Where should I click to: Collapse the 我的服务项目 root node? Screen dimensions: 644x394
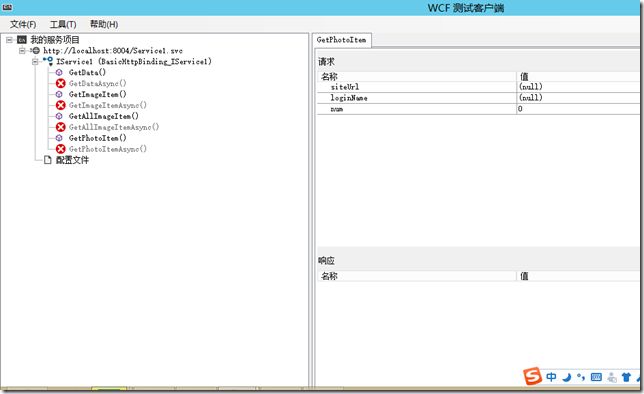point(9,40)
